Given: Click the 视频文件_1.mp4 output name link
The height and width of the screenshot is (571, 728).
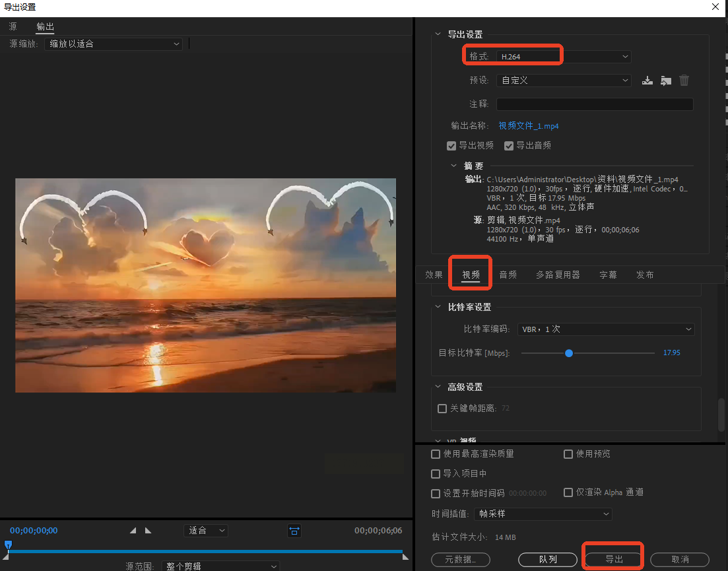Looking at the screenshot, I should (528, 126).
